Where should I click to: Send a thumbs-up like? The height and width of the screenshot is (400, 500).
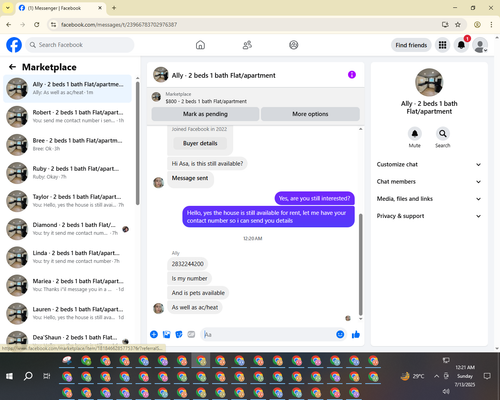pyautogui.click(x=356, y=334)
